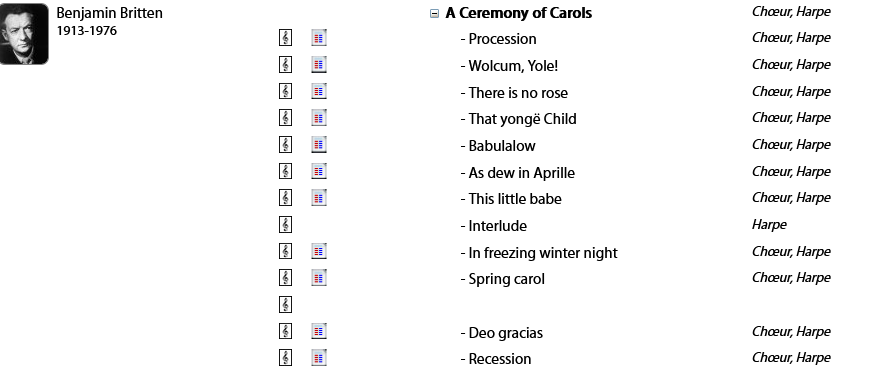The height and width of the screenshot is (372, 880).
Task: Click the score icon for Deo gracias
Action: (x=285, y=331)
